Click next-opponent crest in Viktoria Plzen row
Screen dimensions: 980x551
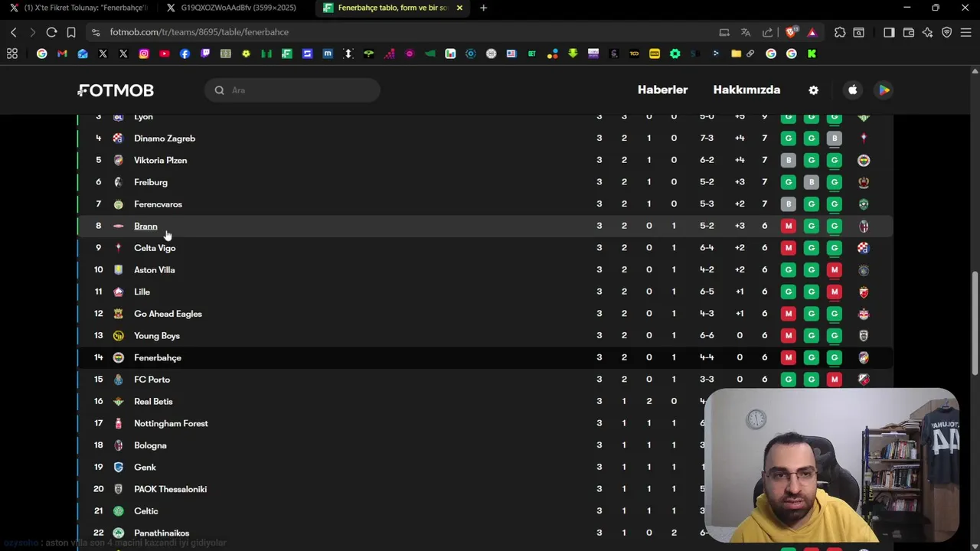pos(864,161)
